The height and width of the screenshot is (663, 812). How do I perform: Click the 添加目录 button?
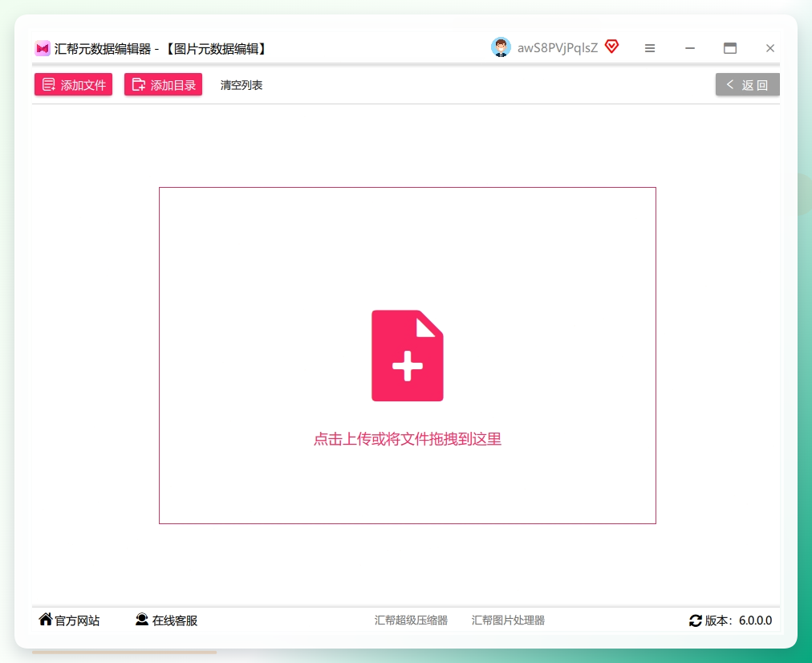163,84
